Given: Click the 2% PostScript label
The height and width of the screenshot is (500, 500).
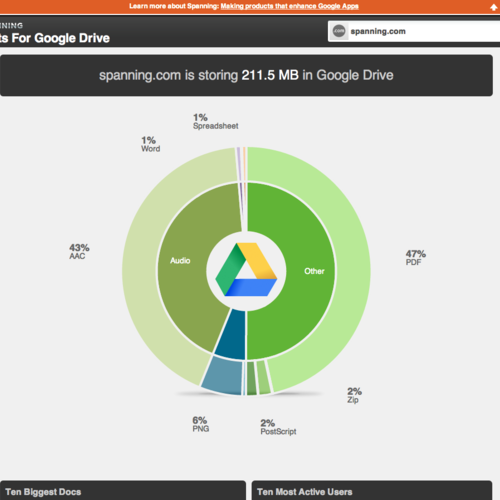Looking at the screenshot, I should 278,427.
